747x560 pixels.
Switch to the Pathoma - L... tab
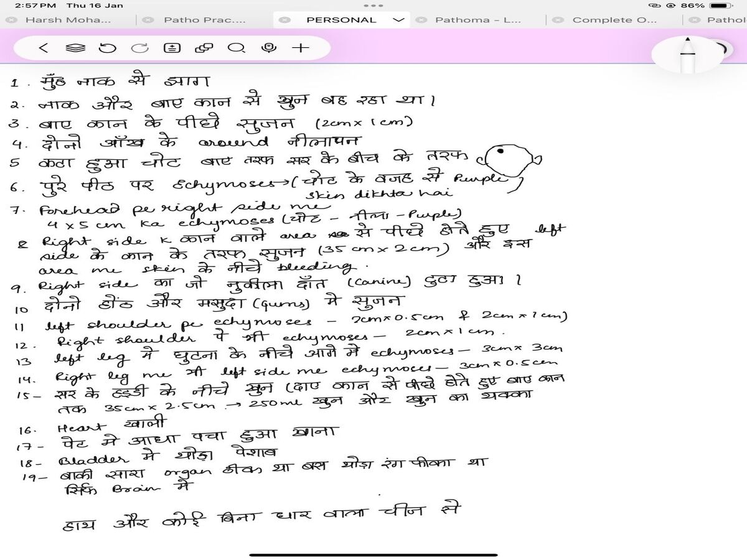(477, 20)
